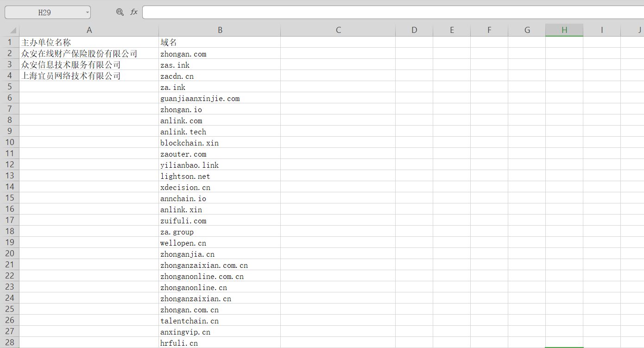Click the hrfuli.cn cell
The image size is (644, 348).
[x=220, y=342]
